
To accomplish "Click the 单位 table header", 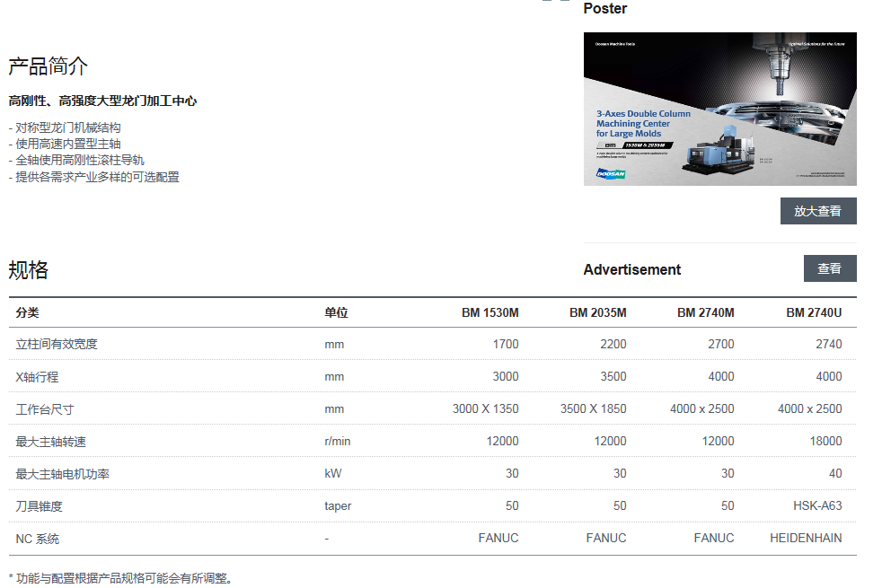I will (x=336, y=312).
